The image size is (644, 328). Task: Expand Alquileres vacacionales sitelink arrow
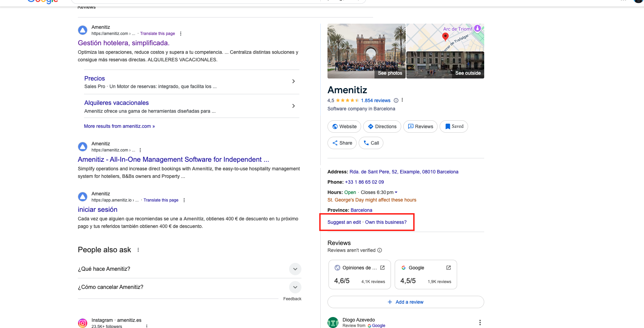[293, 106]
